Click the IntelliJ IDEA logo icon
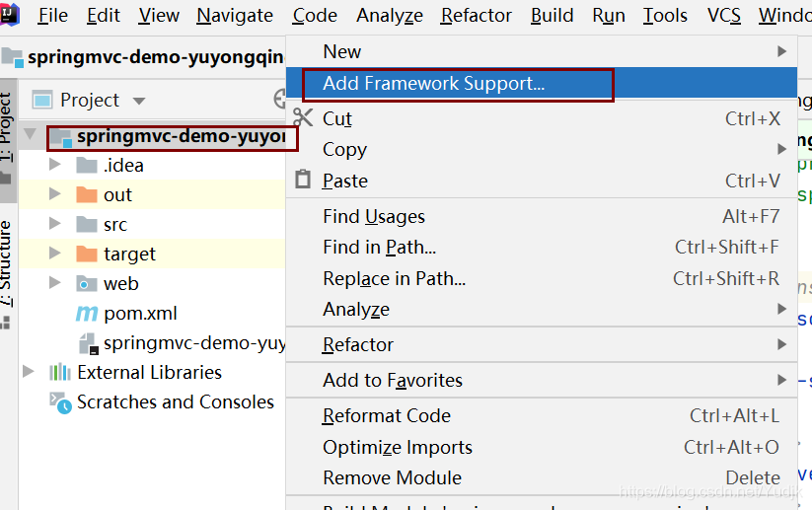The image size is (812, 510). tap(10, 15)
